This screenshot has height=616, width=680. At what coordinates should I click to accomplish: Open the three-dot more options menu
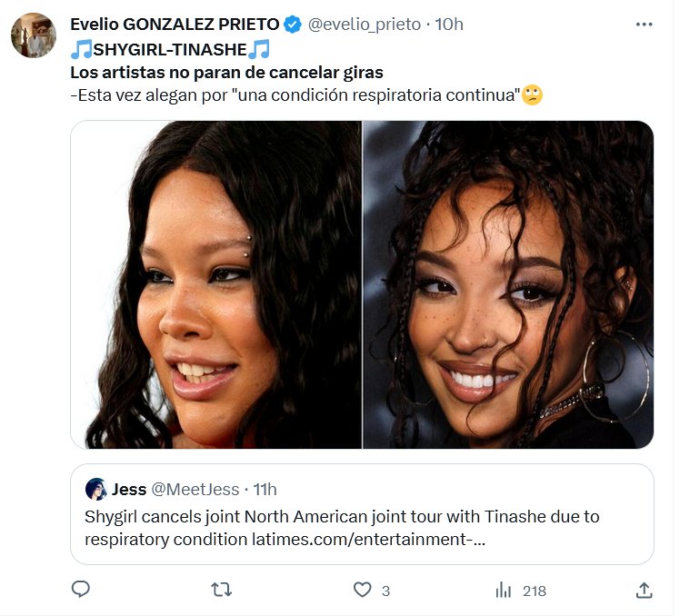644,25
